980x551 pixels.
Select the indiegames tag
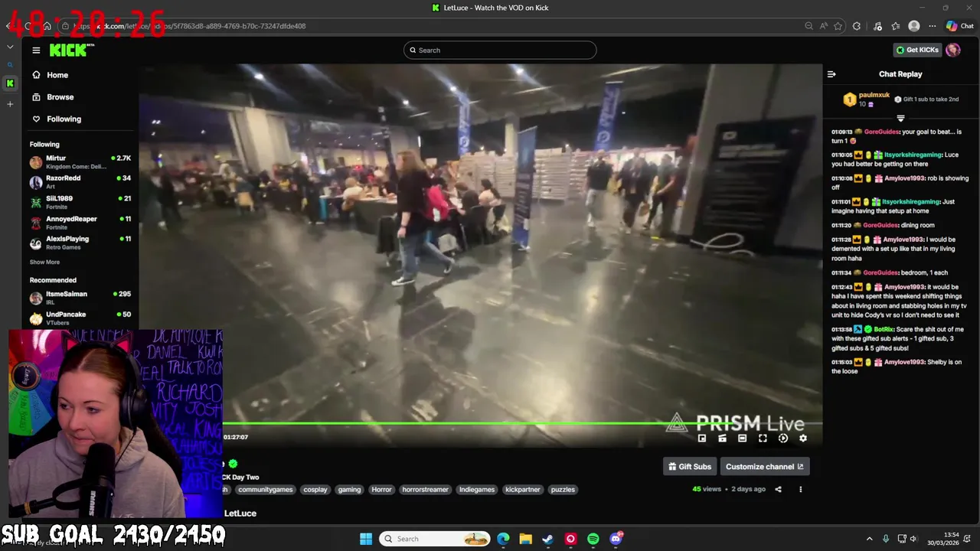click(x=477, y=490)
